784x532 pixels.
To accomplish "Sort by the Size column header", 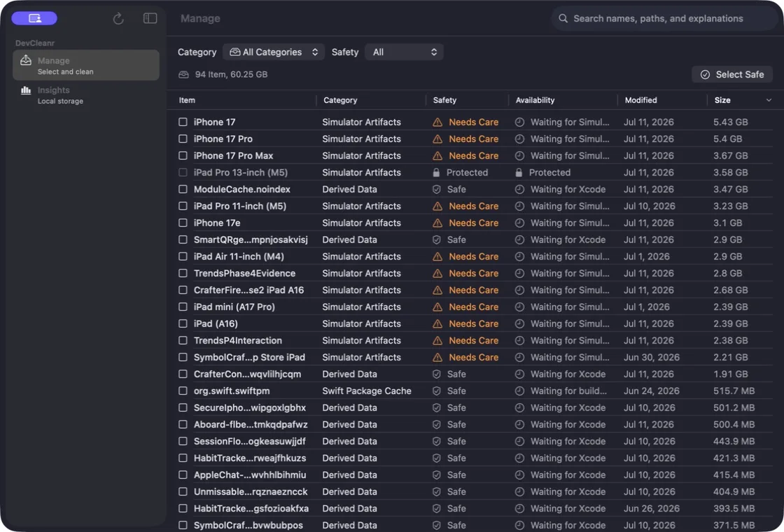I will (722, 101).
